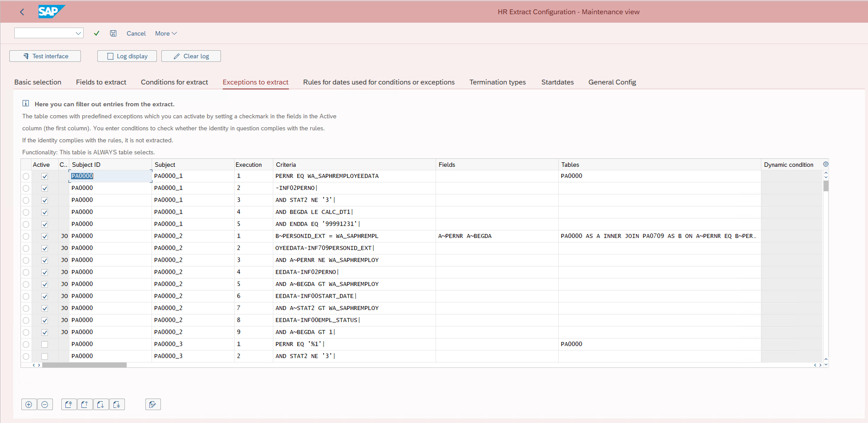Select row radio for PA0000_2 execution 4
The image size is (868, 423).
point(26,273)
